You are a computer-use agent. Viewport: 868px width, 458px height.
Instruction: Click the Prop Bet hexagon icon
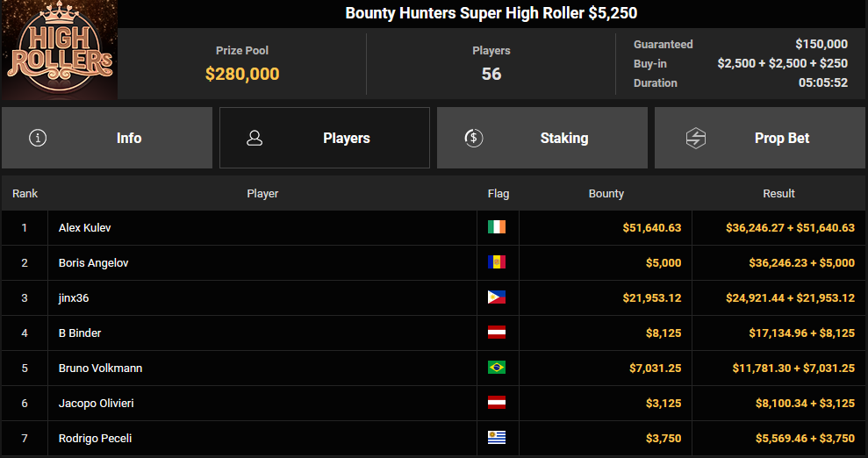[x=695, y=138]
